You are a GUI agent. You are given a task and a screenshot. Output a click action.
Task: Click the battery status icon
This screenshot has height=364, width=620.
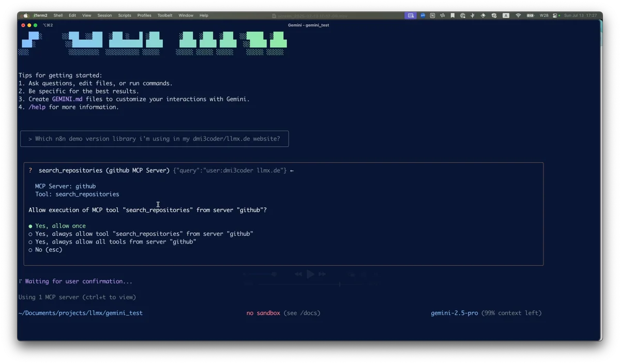[x=531, y=16]
